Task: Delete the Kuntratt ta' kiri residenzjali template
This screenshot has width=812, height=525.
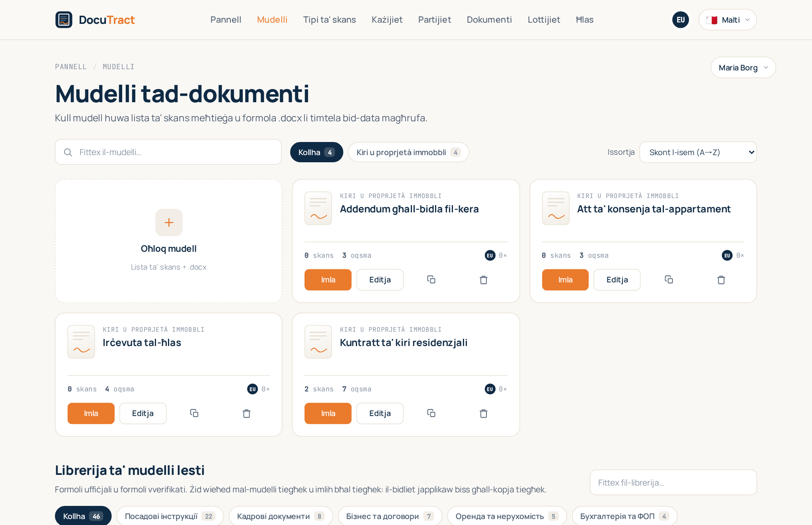Action: tap(484, 413)
